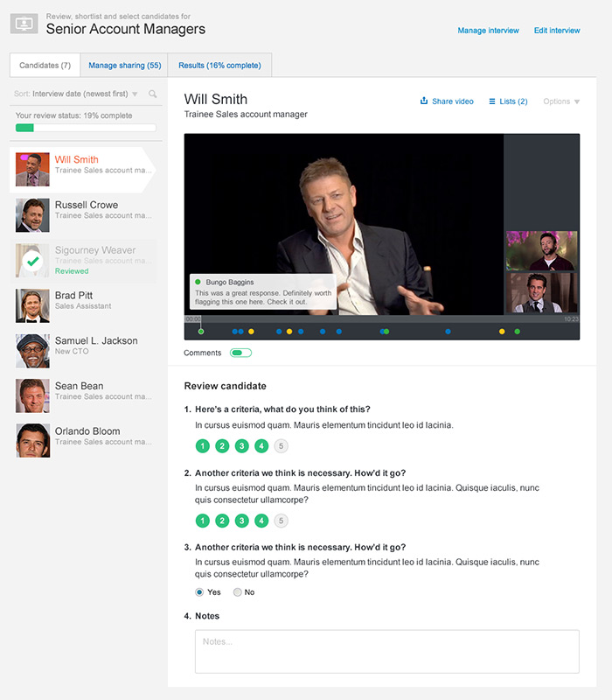
Task: Open the Lists (2) link
Action: point(513,101)
